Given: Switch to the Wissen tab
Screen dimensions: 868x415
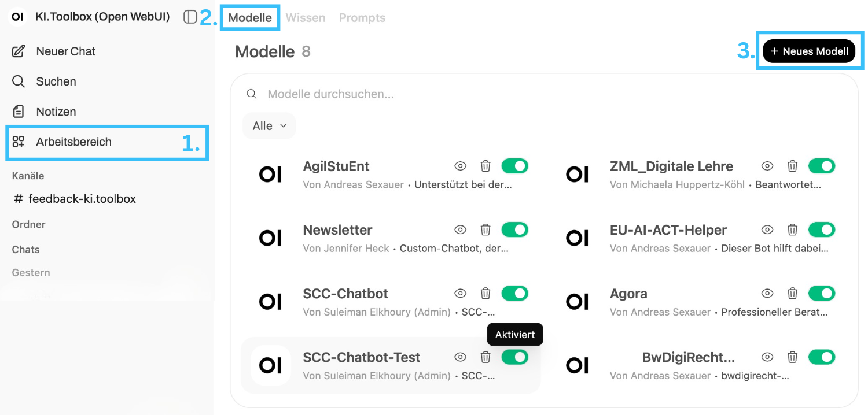Looking at the screenshot, I should (x=306, y=18).
